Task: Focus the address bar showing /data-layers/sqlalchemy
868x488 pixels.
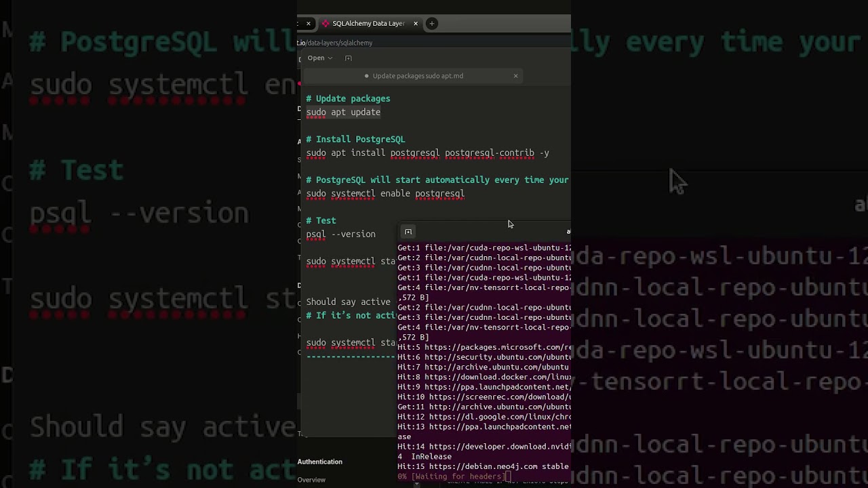Action: pyautogui.click(x=433, y=43)
